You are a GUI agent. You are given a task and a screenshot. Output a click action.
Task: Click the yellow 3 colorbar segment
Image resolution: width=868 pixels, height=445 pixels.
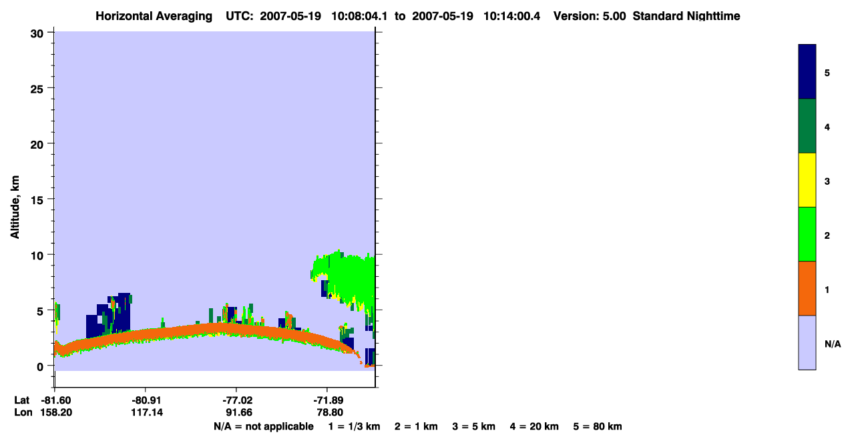click(807, 180)
